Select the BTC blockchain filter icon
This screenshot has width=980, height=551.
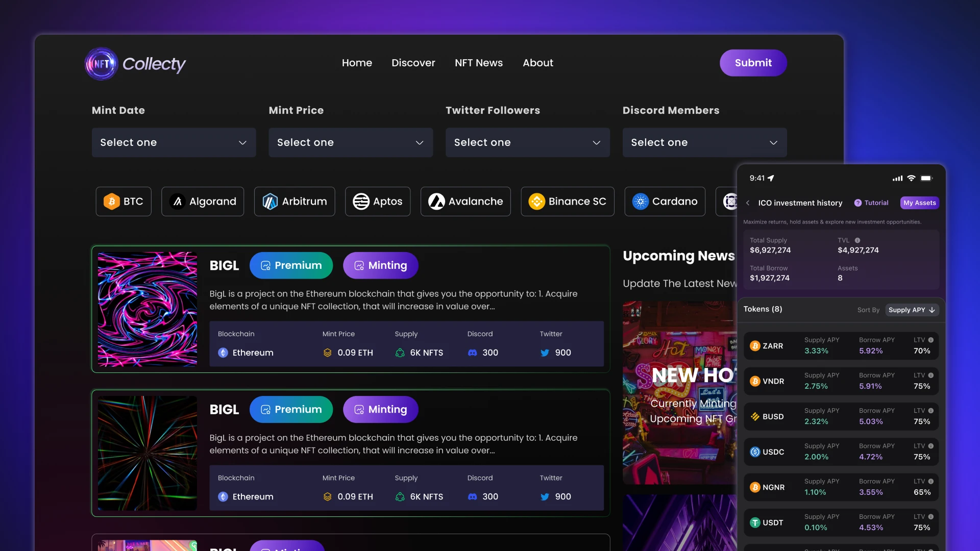[x=111, y=202]
